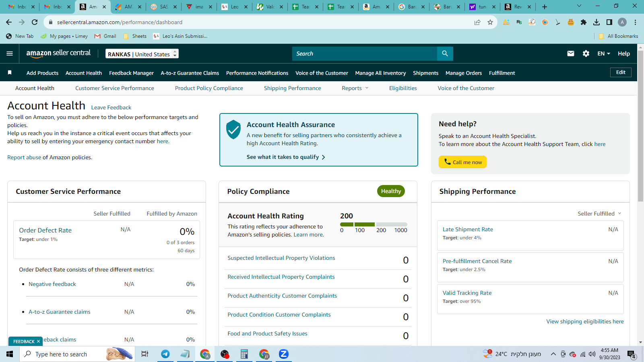Go to Shipments in the top navigation
Image resolution: width=644 pixels, height=362 pixels.
pyautogui.click(x=425, y=73)
